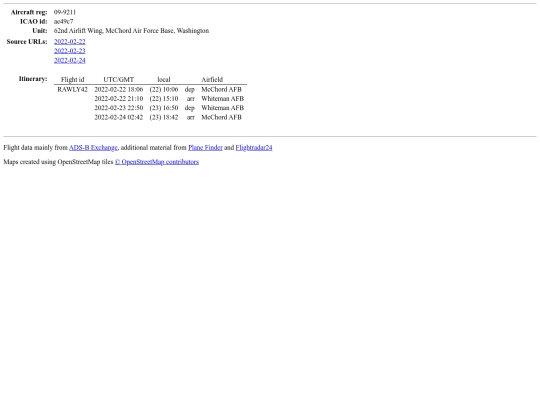Click the Flight id column header
Viewport: 540px width, 405px height.
[72, 80]
